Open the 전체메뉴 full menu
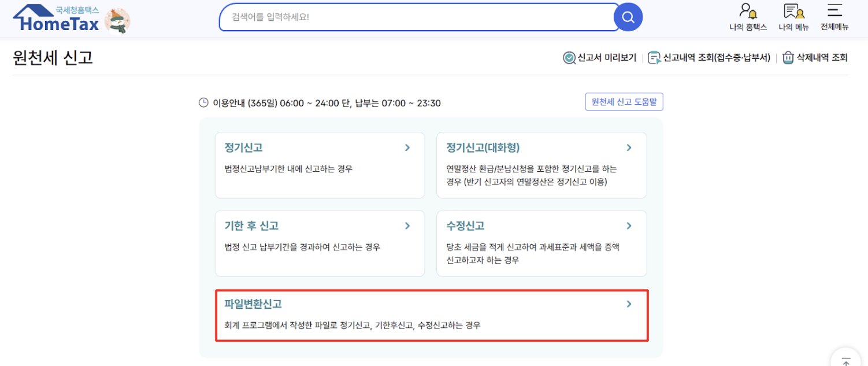This screenshot has height=366, width=868. pyautogui.click(x=834, y=16)
